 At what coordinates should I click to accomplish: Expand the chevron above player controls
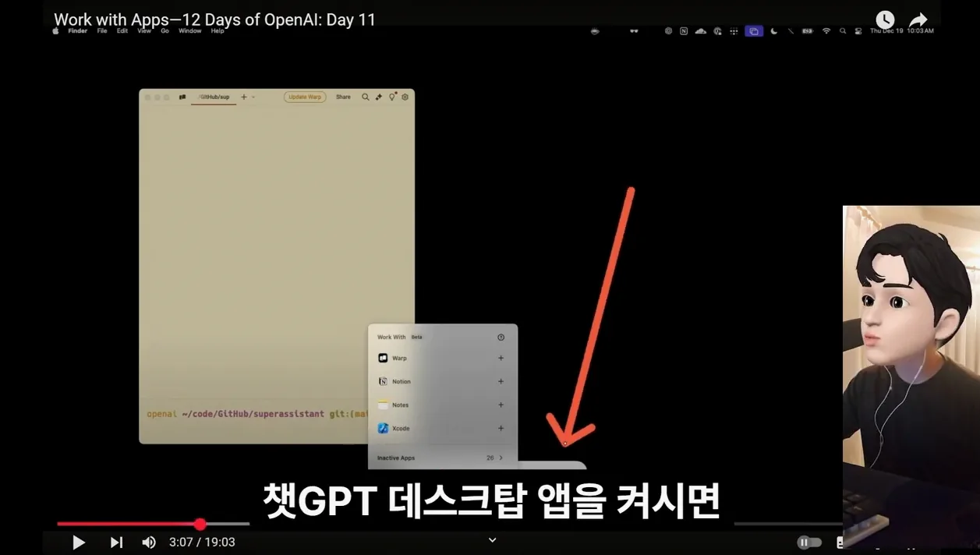[x=492, y=539]
